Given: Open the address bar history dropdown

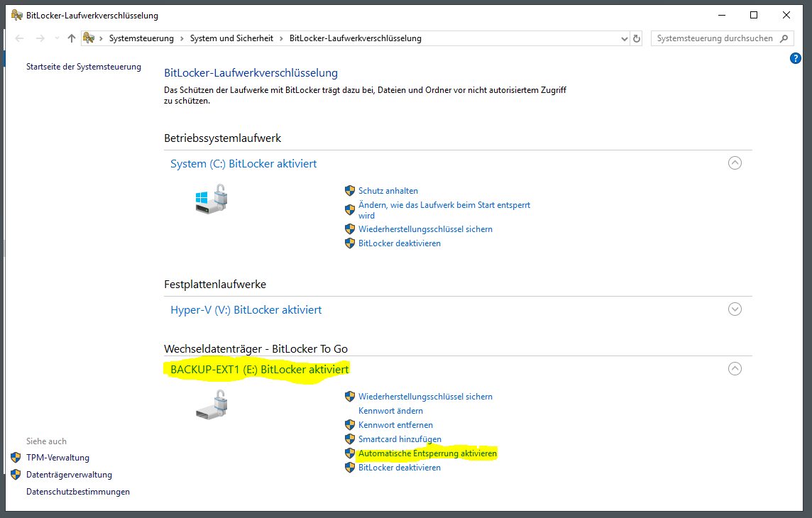Looking at the screenshot, I should [624, 39].
